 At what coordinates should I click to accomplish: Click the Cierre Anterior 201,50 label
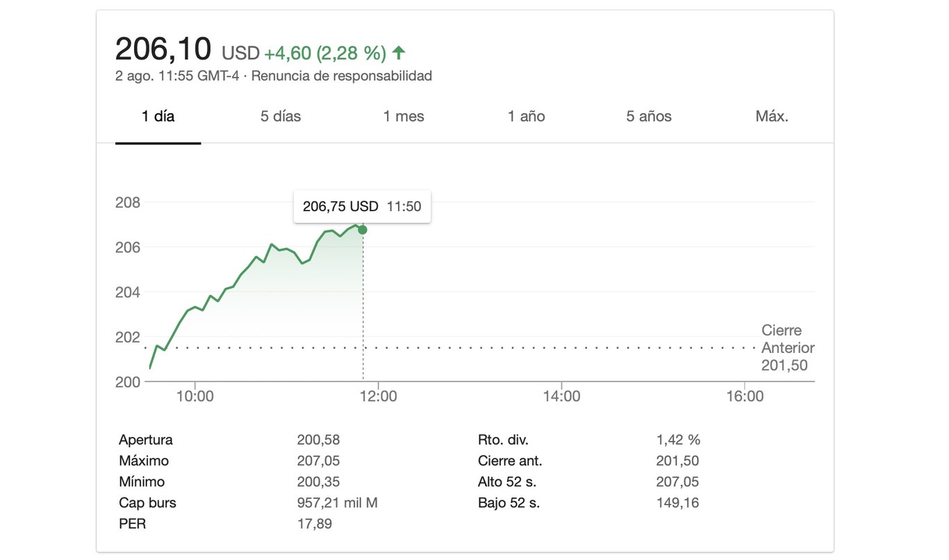(788, 348)
